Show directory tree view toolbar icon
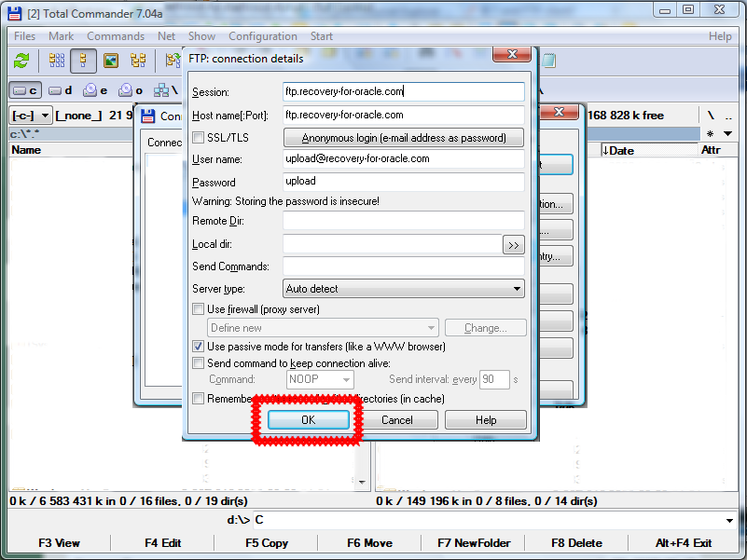The image size is (747, 560). [138, 61]
